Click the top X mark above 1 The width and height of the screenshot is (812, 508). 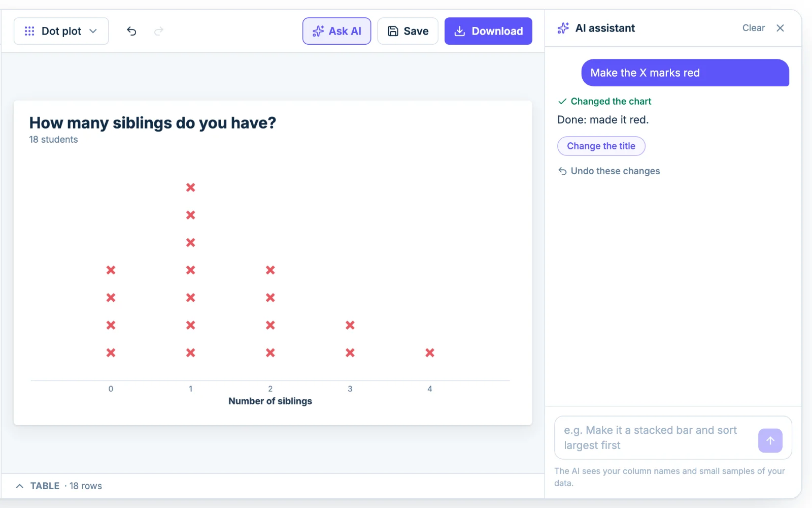click(190, 187)
